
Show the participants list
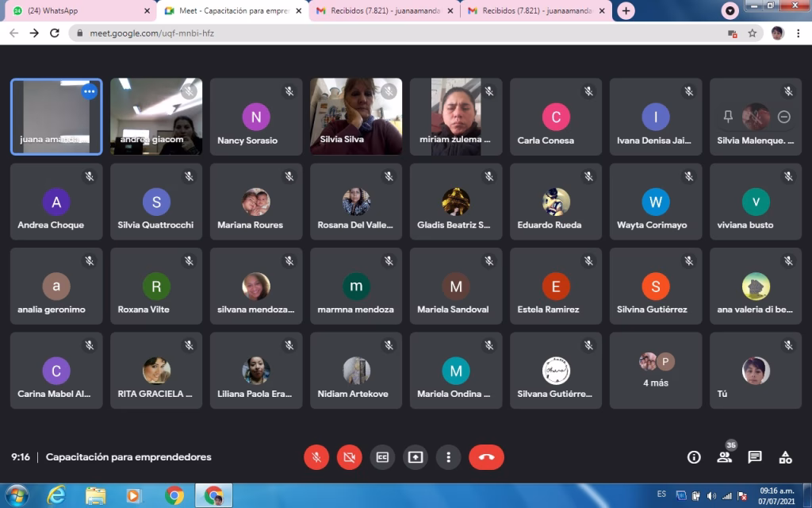pyautogui.click(x=724, y=457)
